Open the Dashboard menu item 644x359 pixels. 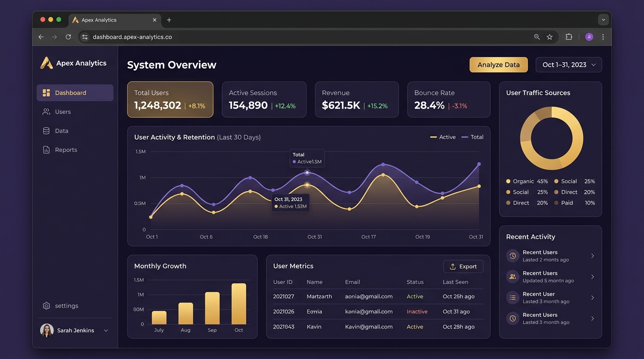point(75,93)
